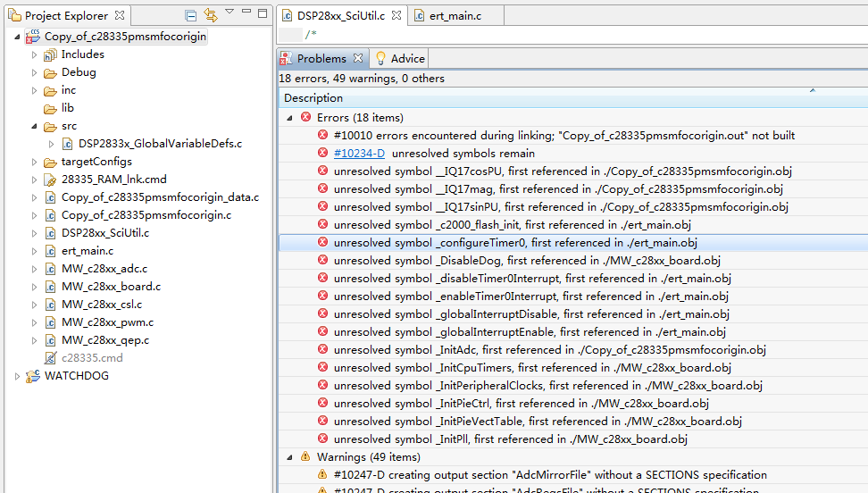Viewport: 868px width, 493px height.
Task: Click the Description column header
Action: [x=573, y=98]
